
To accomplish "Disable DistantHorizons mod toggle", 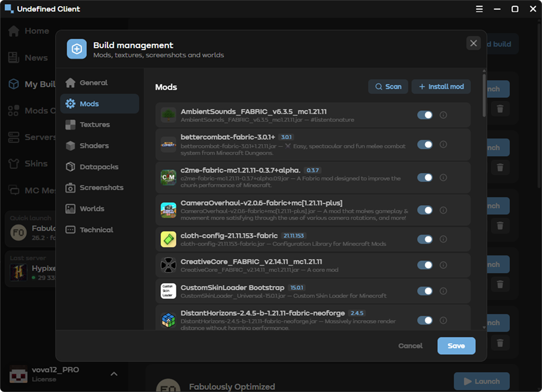I will pyautogui.click(x=425, y=320).
